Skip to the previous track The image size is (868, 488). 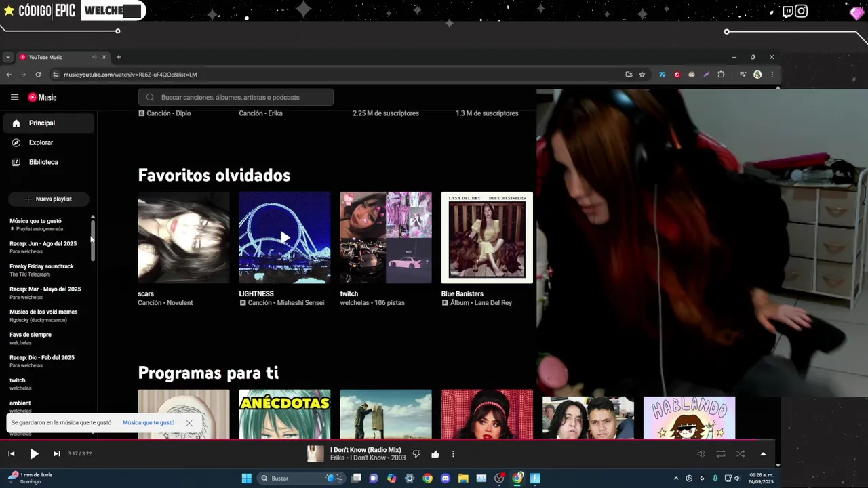tap(12, 454)
